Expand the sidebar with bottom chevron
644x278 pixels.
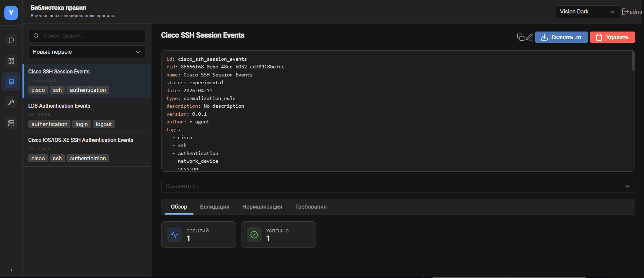coord(11,270)
